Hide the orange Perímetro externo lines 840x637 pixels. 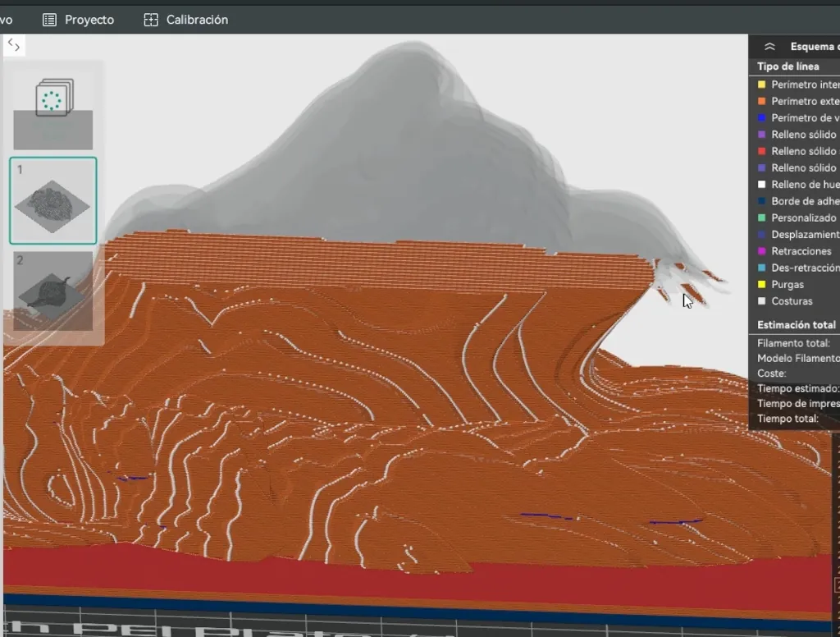(x=804, y=101)
